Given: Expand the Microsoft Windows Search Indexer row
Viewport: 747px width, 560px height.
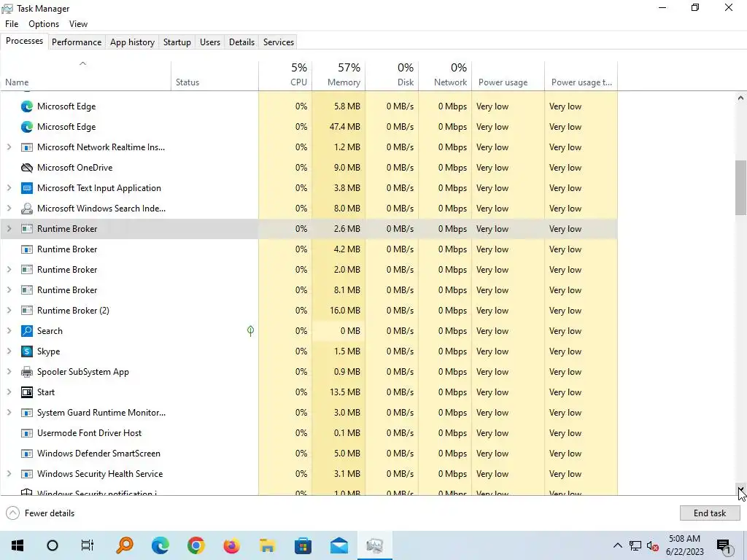Looking at the screenshot, I should point(9,209).
